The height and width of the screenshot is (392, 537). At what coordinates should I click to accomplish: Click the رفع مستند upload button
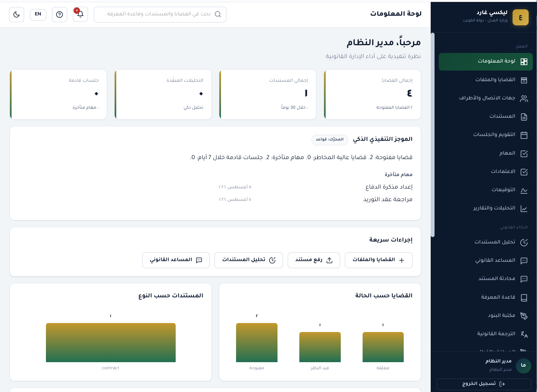(x=314, y=260)
